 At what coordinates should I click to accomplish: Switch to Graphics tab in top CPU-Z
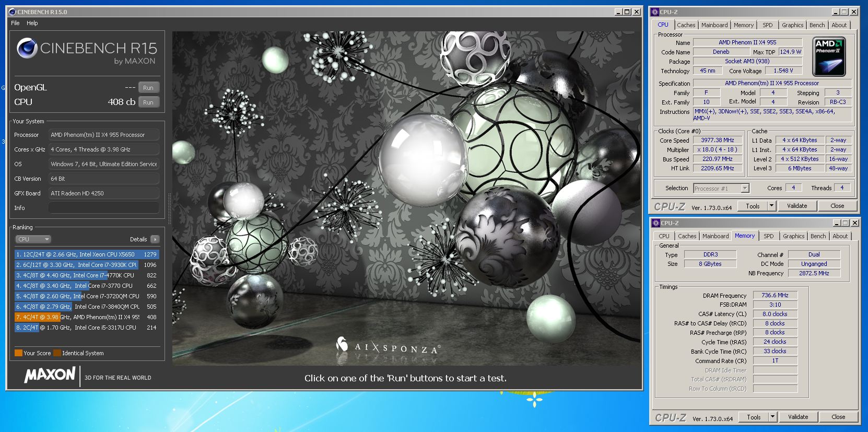792,25
